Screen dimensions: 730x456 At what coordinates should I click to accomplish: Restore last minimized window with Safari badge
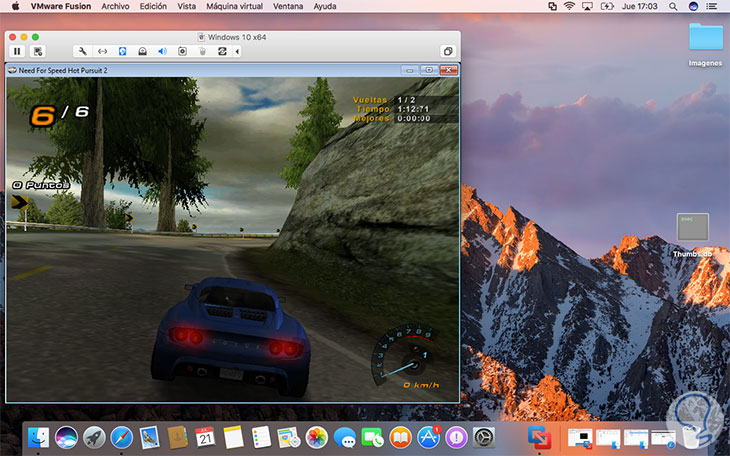pyautogui.click(x=663, y=438)
